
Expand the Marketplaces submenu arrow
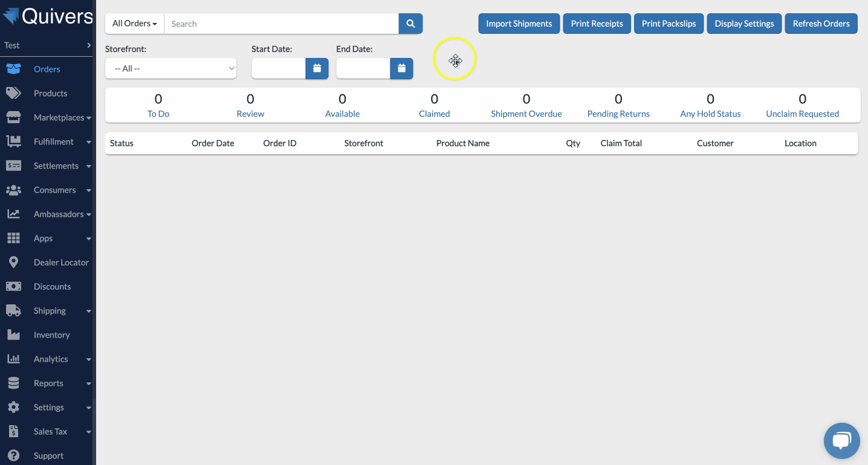[x=89, y=118]
